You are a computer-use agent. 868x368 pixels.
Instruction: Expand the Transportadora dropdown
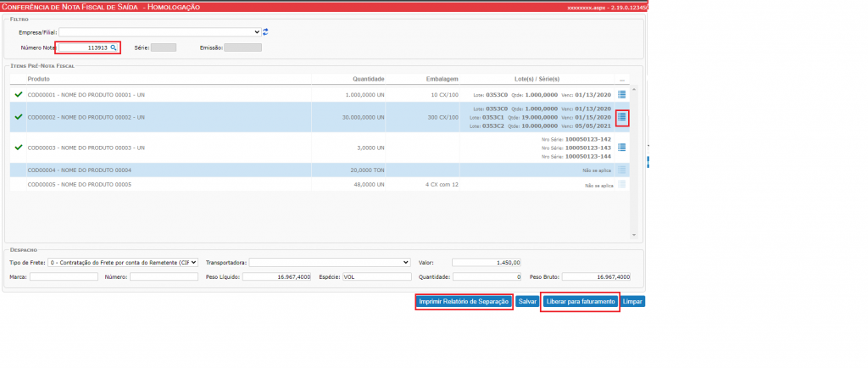(330, 262)
